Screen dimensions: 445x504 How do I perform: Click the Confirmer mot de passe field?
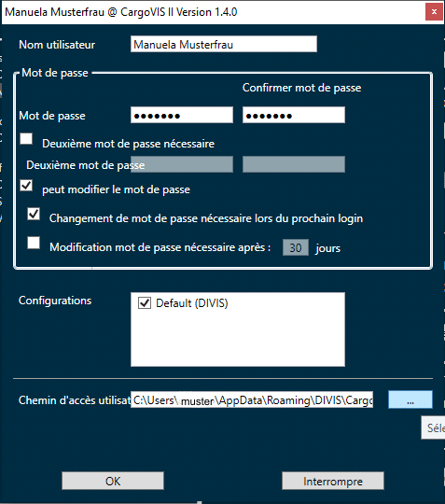coord(294,115)
